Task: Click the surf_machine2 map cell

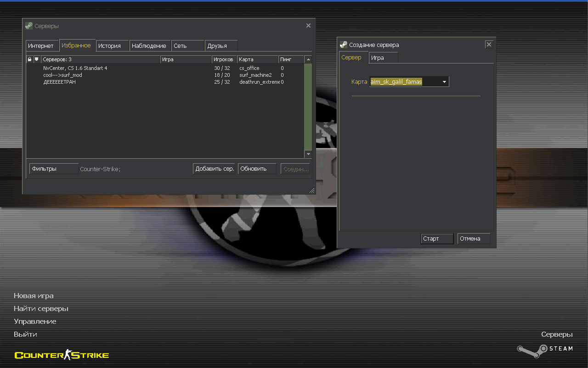Action: tap(255, 75)
